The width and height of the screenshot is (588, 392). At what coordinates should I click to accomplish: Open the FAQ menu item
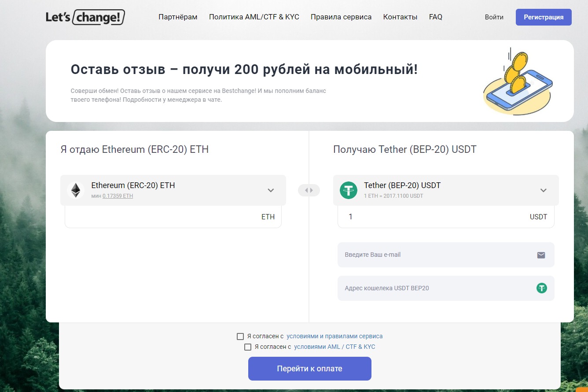point(436,17)
